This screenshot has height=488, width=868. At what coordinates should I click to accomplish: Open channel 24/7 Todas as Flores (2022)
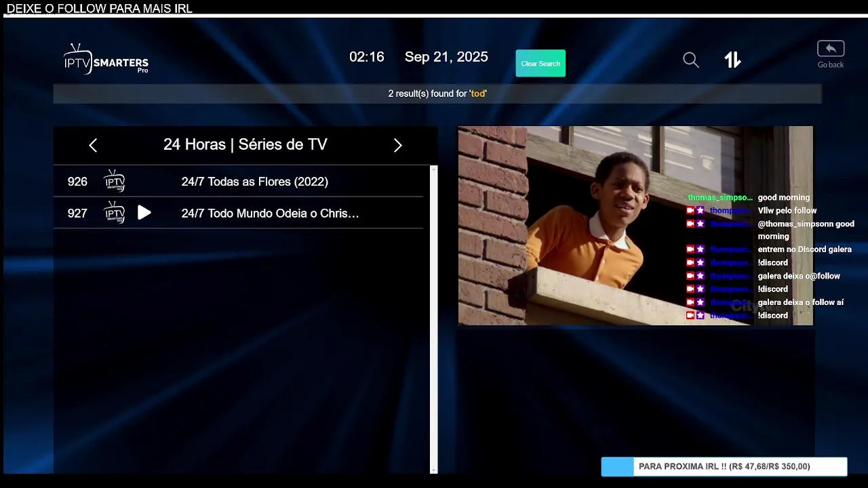click(238, 182)
